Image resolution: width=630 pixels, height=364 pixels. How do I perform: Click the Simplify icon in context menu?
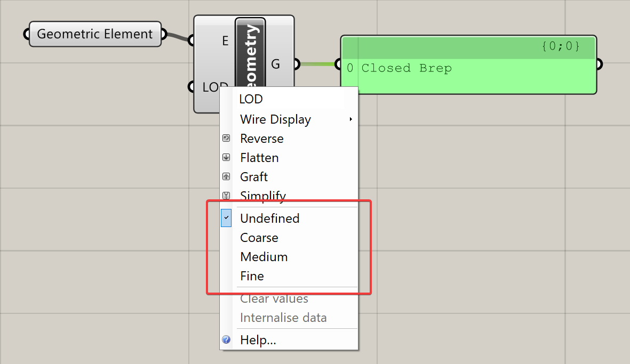coord(226,196)
